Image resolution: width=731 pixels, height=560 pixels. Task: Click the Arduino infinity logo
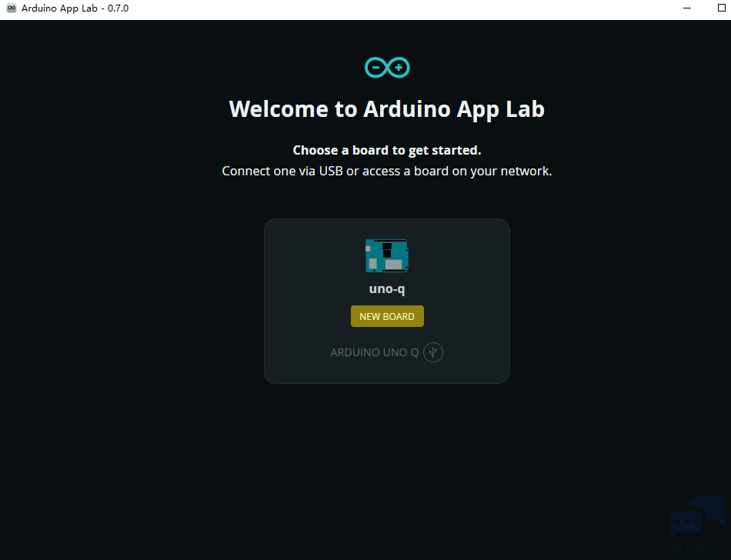387,68
